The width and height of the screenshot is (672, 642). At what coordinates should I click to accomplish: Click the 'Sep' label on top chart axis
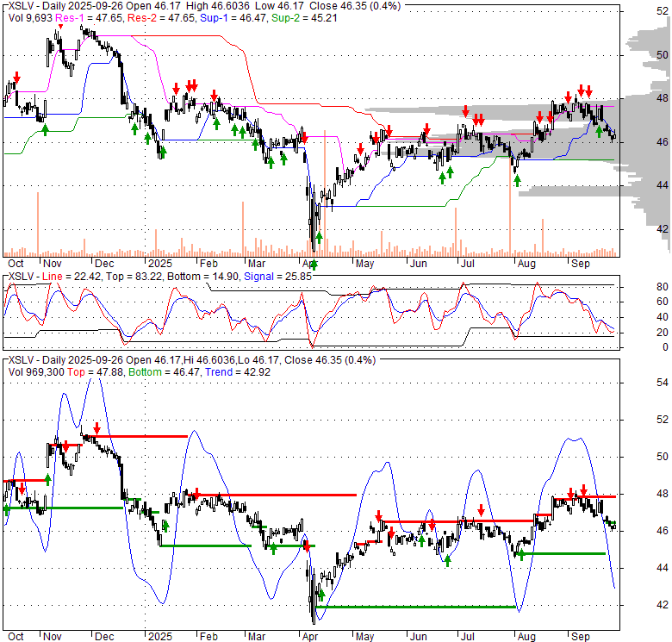coord(581,264)
